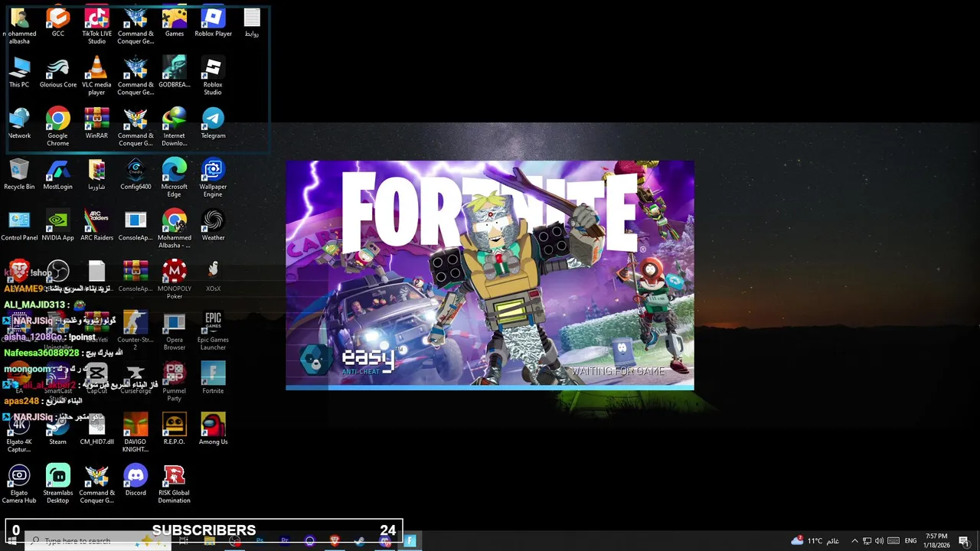The image size is (980, 551).
Task: Switch to Fortnite taskbar button
Action: [410, 541]
